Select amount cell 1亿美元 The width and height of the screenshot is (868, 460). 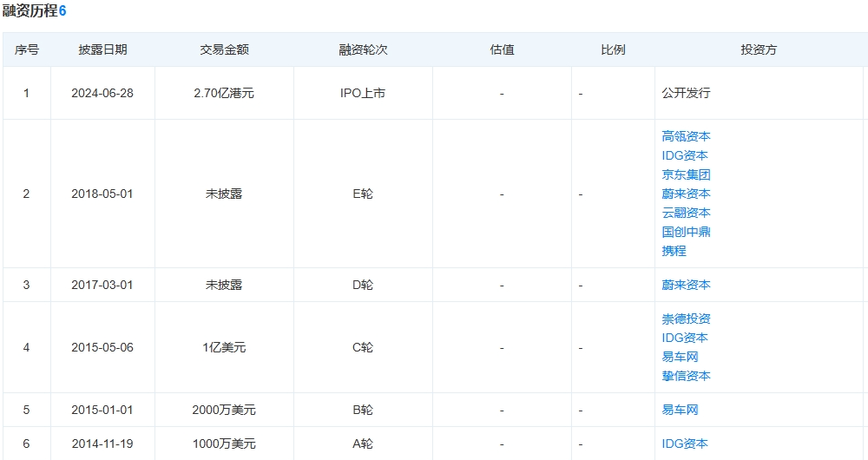224,347
